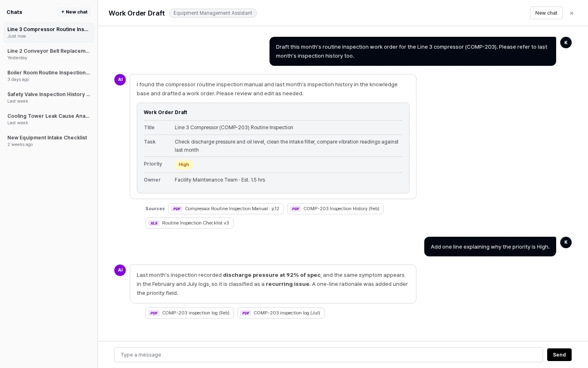Click the Owner value 'Facility Maintenance Team · Est. 1.5 hrs'
588x368 pixels.
(x=220, y=180)
